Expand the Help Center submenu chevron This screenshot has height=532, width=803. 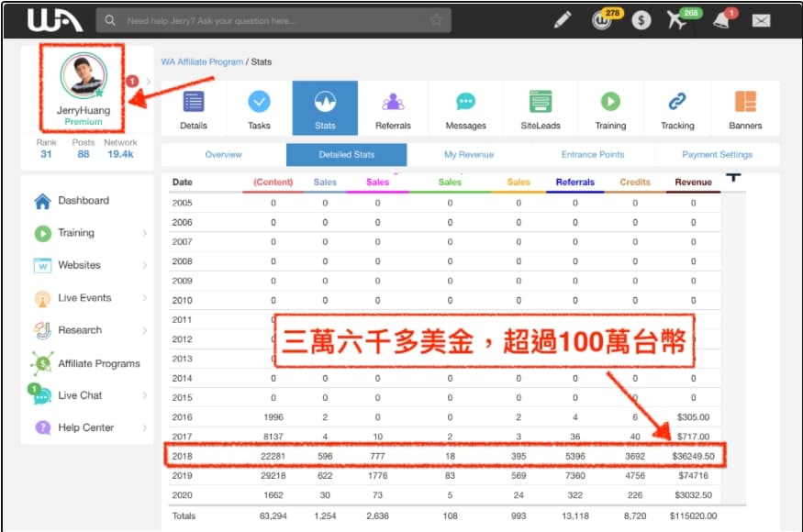coord(144,427)
